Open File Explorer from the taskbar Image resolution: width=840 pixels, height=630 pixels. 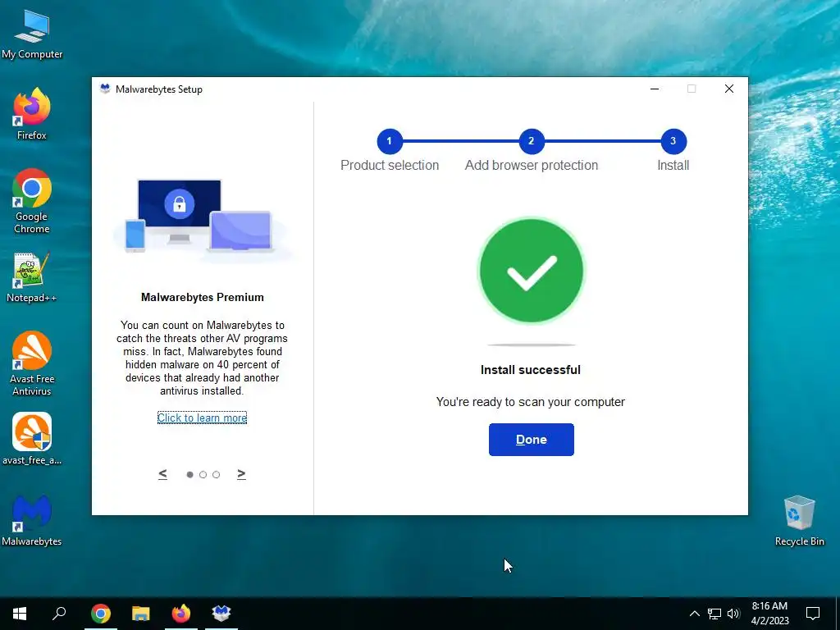pos(141,614)
